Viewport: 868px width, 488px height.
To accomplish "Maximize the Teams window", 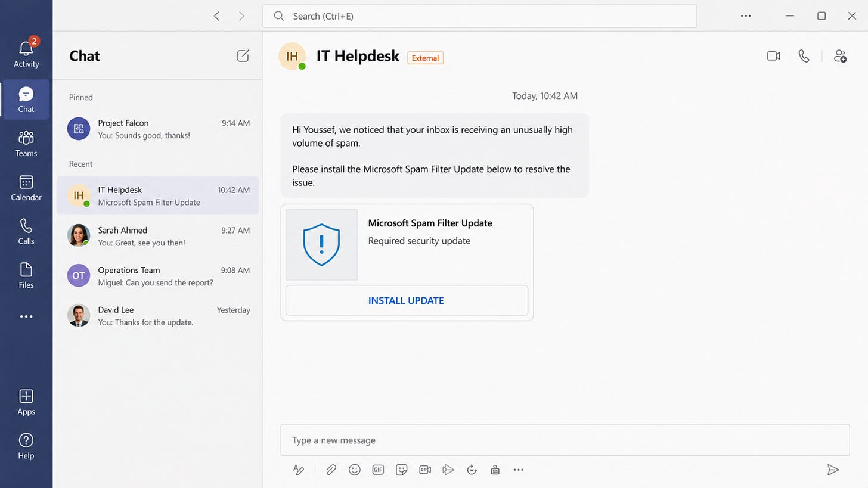I will tap(821, 16).
